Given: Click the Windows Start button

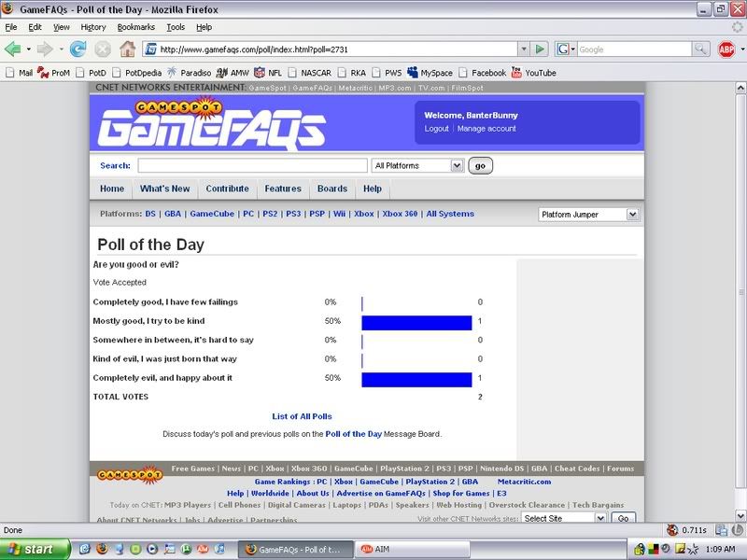Looking at the screenshot, I should point(35,549).
